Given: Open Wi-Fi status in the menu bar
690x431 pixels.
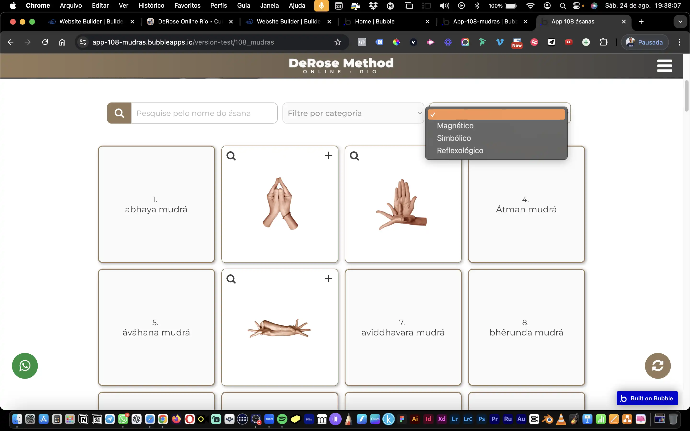Looking at the screenshot, I should pos(531,6).
